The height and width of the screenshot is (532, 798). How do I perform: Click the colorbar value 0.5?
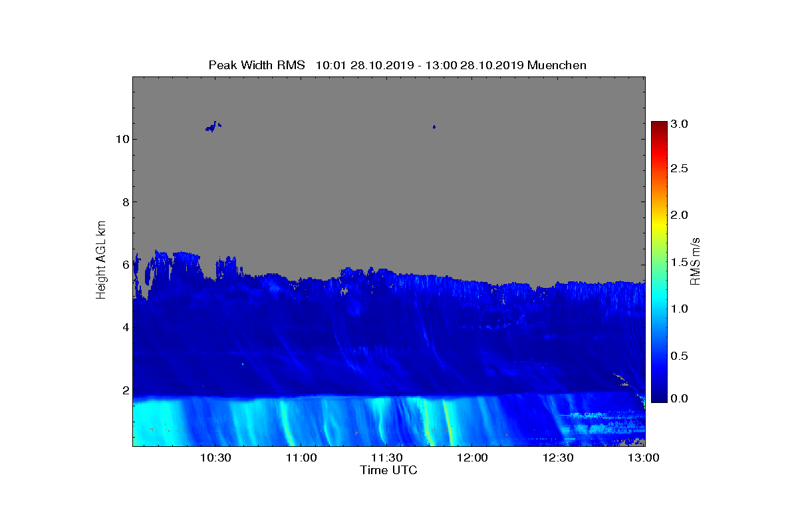pyautogui.click(x=680, y=356)
